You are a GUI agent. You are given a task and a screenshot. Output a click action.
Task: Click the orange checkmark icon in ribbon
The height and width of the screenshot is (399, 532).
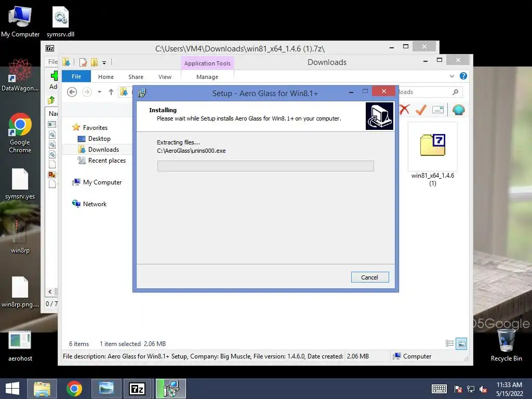click(x=421, y=109)
